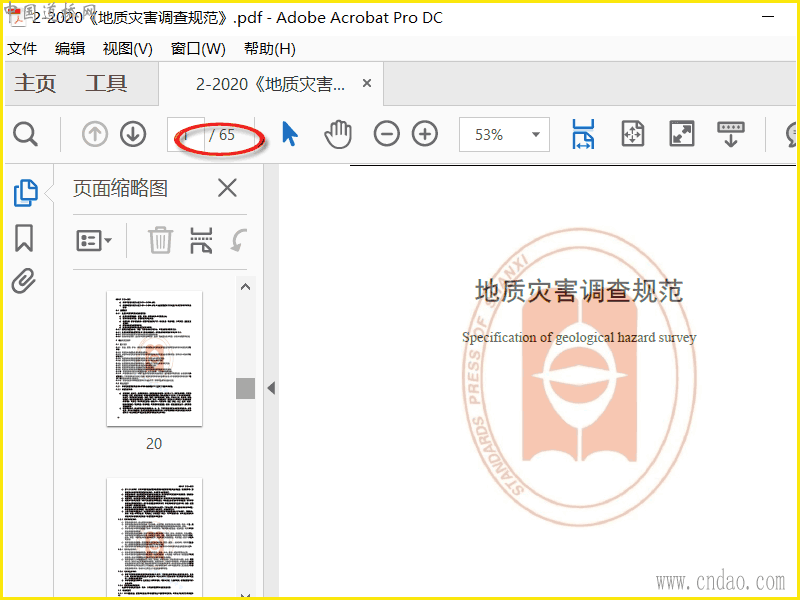
Task: Go to previous page with up arrow
Action: [95, 134]
